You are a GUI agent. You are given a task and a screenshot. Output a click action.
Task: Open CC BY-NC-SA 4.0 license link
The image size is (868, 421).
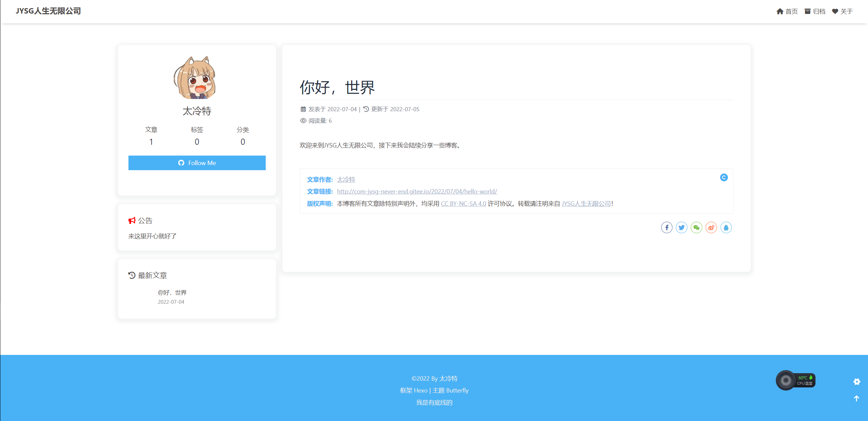pyautogui.click(x=463, y=204)
